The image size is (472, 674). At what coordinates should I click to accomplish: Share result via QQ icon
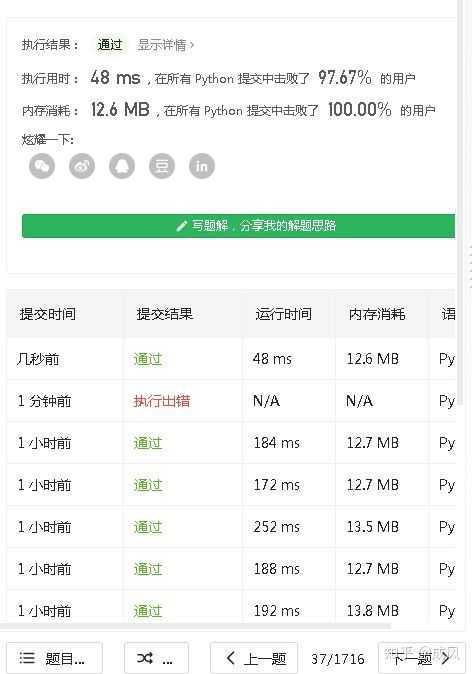(122, 166)
